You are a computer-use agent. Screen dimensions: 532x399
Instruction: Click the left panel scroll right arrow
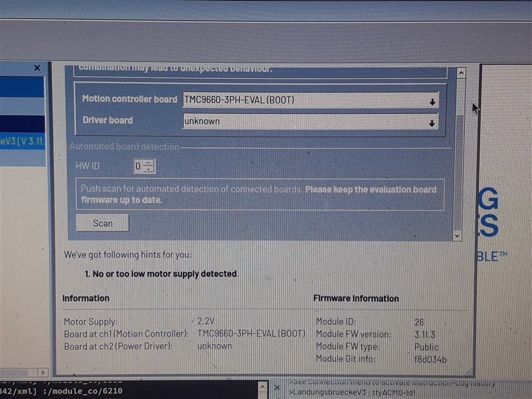(43, 372)
